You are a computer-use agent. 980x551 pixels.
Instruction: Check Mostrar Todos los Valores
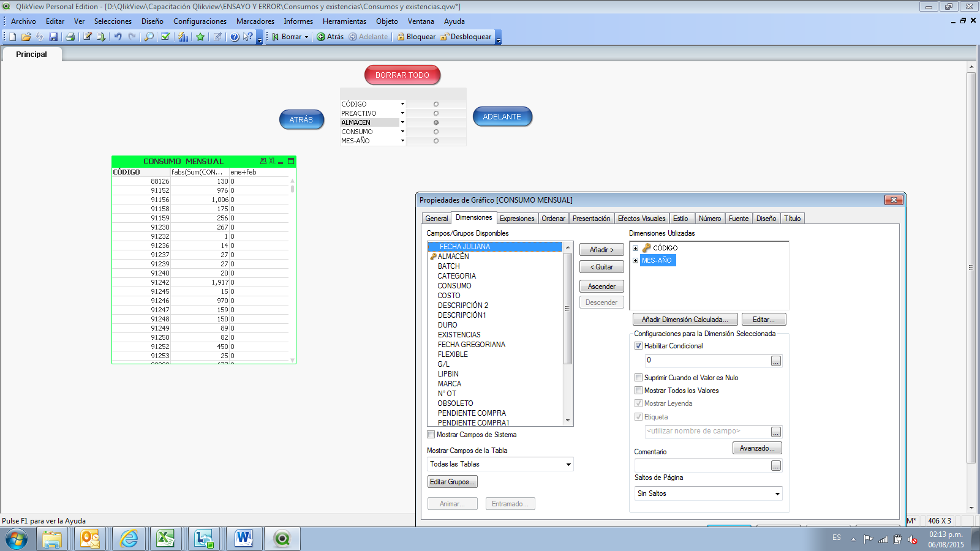(x=638, y=391)
